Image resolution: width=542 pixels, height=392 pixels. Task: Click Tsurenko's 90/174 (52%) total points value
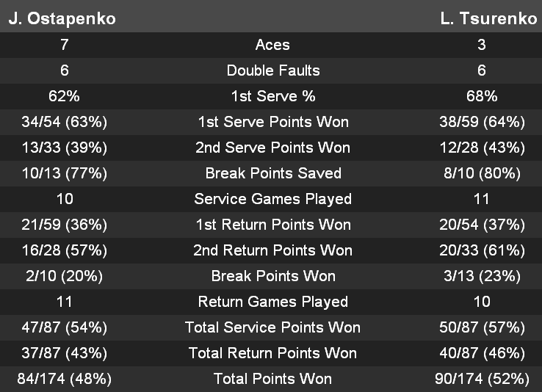[x=482, y=379]
